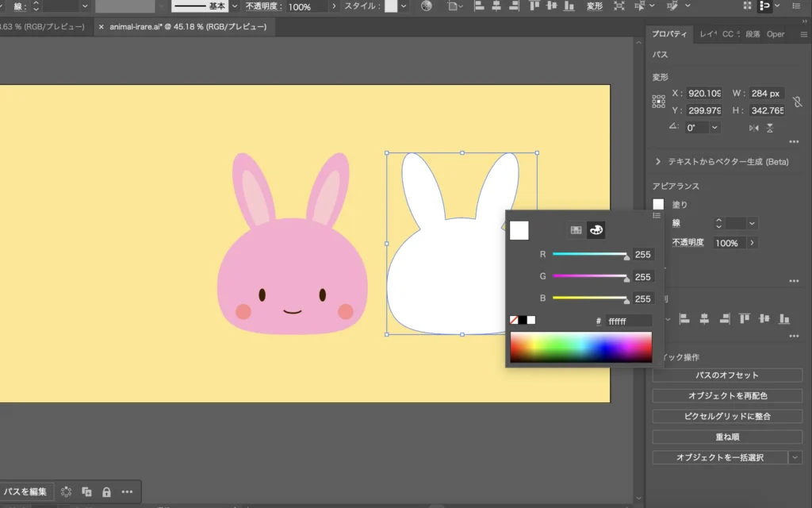
Task: Open the rotation angle dropdown
Action: tap(714, 128)
